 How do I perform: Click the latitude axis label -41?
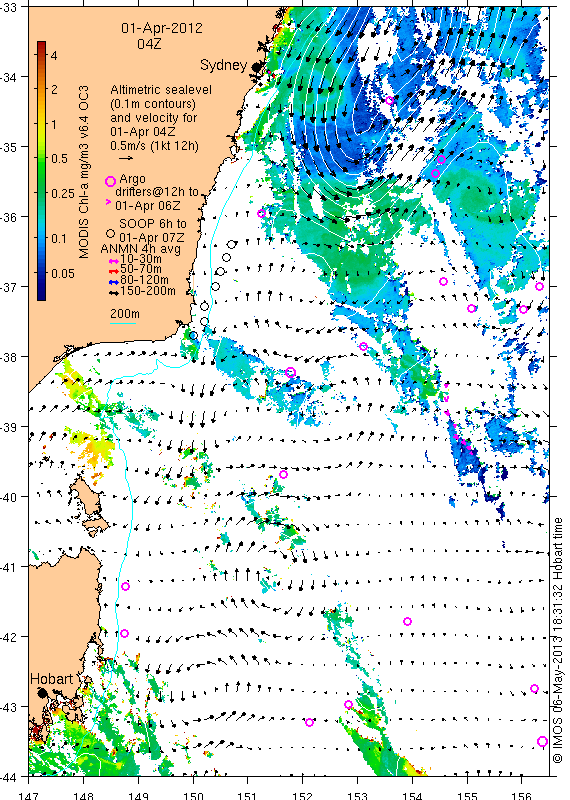point(8,567)
